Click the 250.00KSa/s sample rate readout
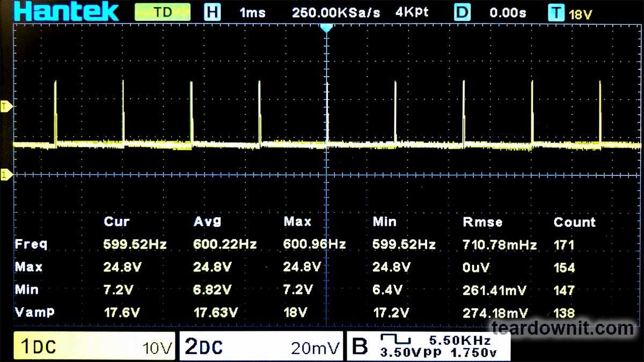 (x=335, y=12)
